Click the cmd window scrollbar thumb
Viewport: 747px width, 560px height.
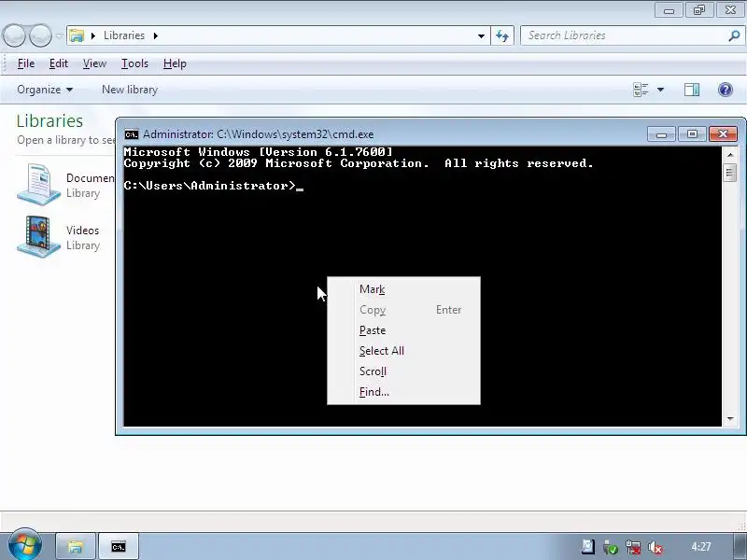(729, 172)
